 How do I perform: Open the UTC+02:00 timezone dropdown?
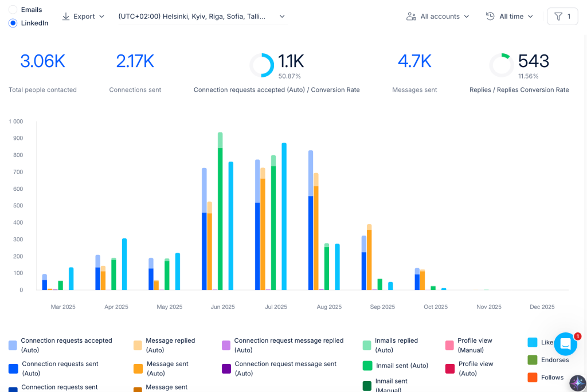point(202,17)
